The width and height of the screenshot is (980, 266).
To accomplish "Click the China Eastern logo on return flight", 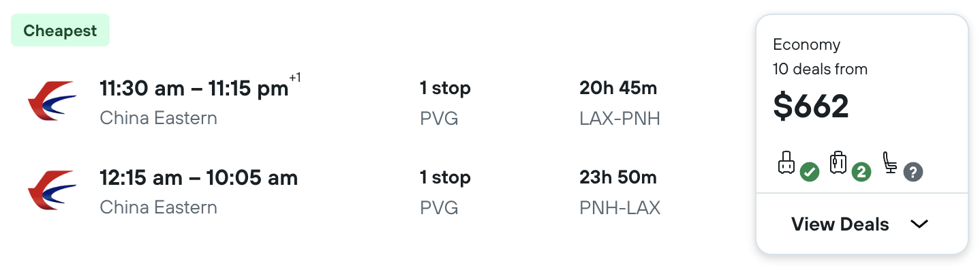I will click(52, 191).
